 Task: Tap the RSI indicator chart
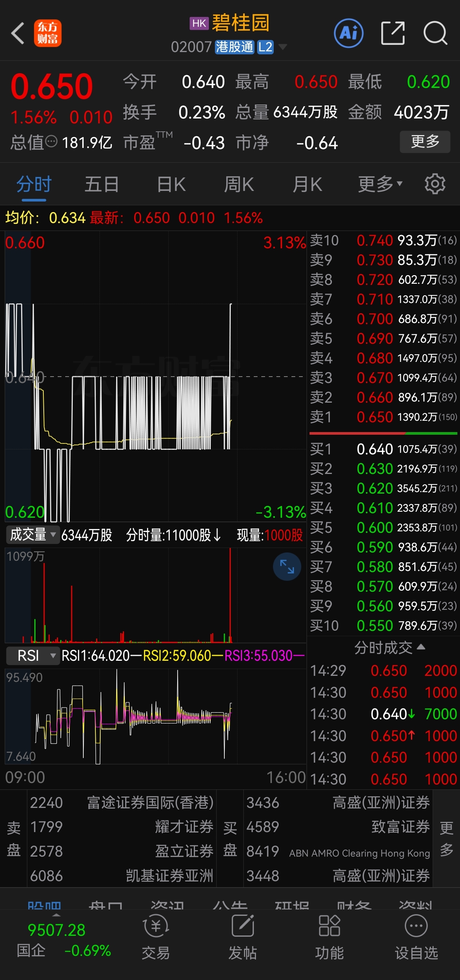[x=155, y=717]
